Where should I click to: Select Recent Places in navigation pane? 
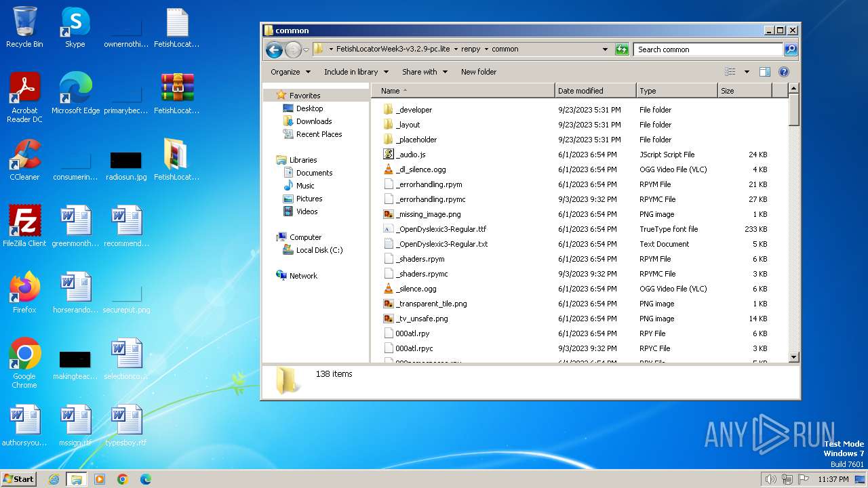pos(319,134)
